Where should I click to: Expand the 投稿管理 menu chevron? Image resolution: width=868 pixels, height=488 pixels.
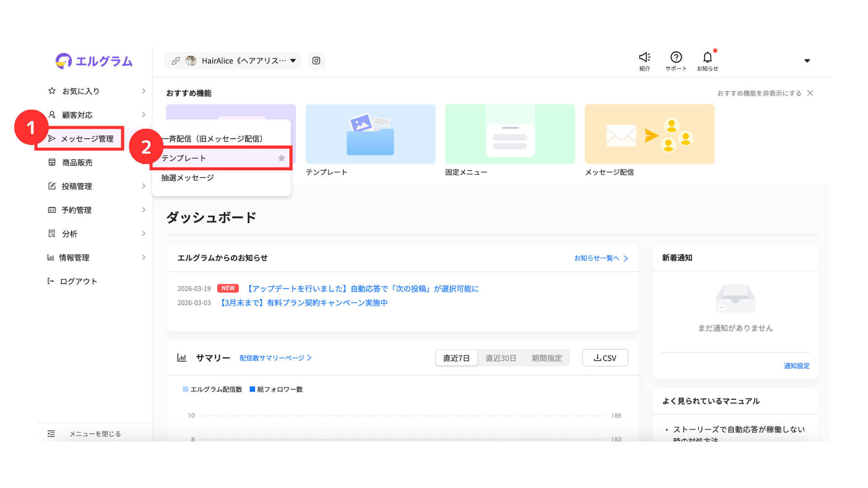(144, 186)
